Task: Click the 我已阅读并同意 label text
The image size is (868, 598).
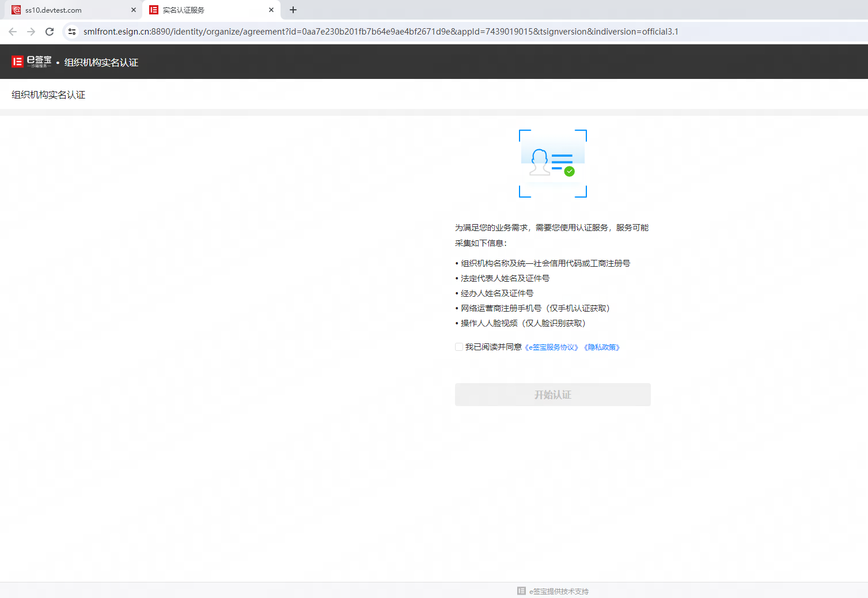Action: 494,347
